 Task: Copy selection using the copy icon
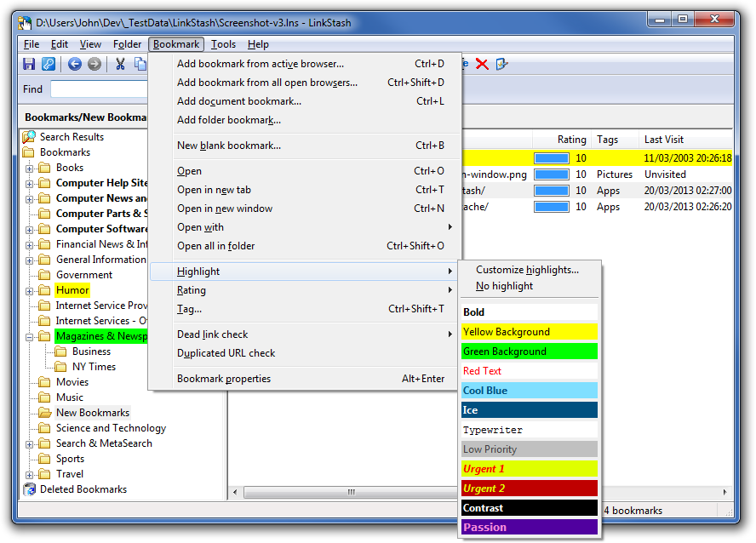pyautogui.click(x=140, y=64)
